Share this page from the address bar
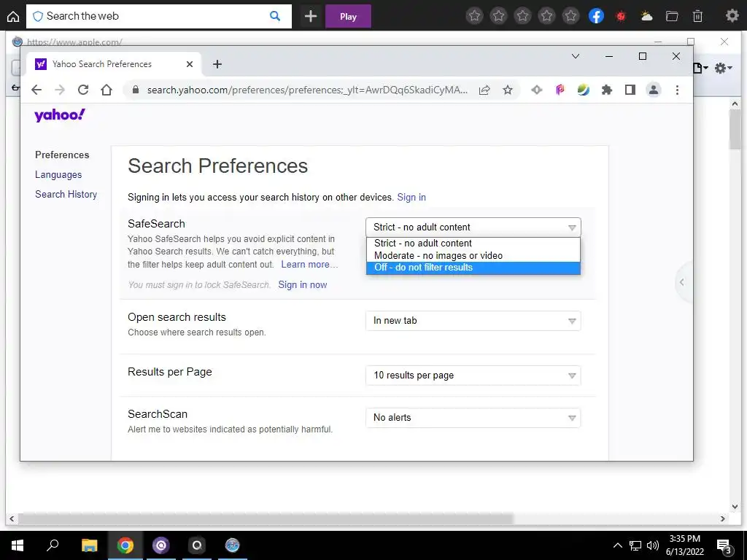747x560 pixels. tap(484, 90)
